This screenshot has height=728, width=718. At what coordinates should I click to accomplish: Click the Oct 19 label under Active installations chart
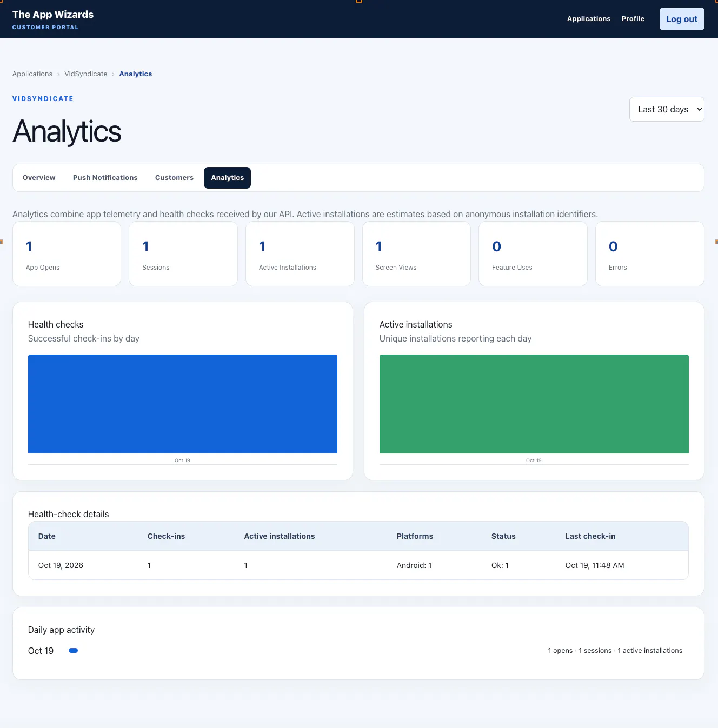click(x=534, y=460)
